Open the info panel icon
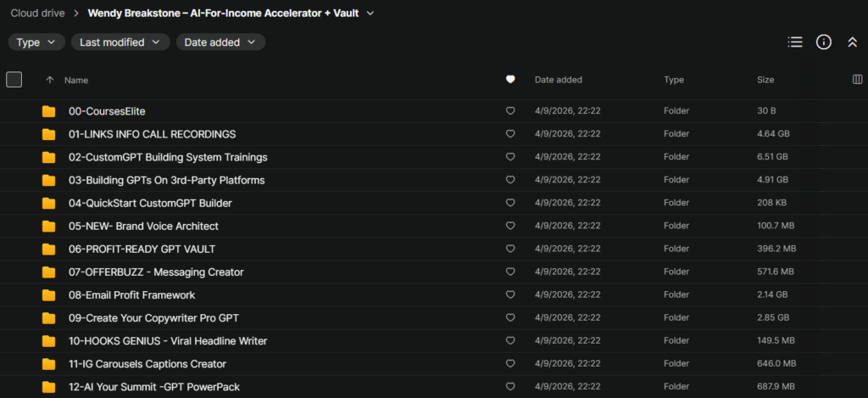The width and height of the screenshot is (868, 398). 823,42
